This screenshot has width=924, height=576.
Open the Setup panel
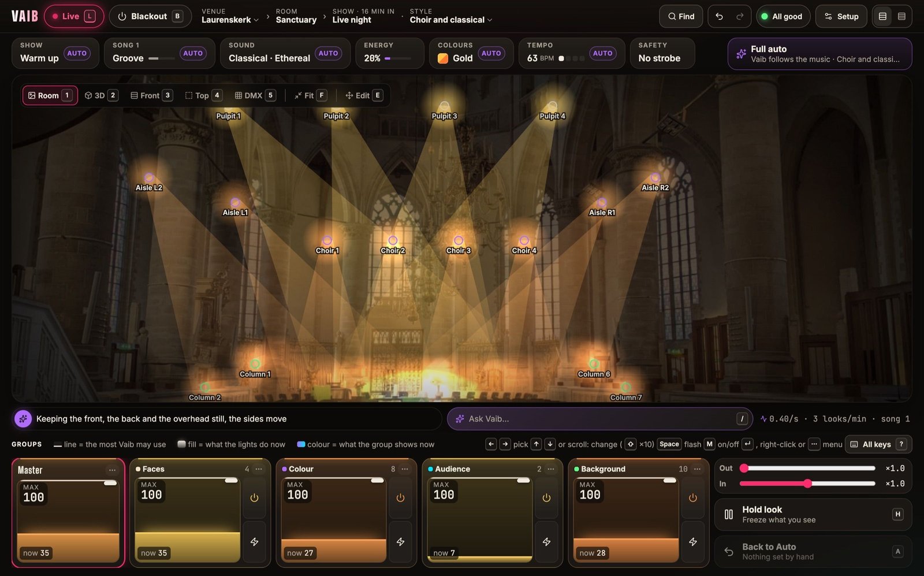coord(841,17)
